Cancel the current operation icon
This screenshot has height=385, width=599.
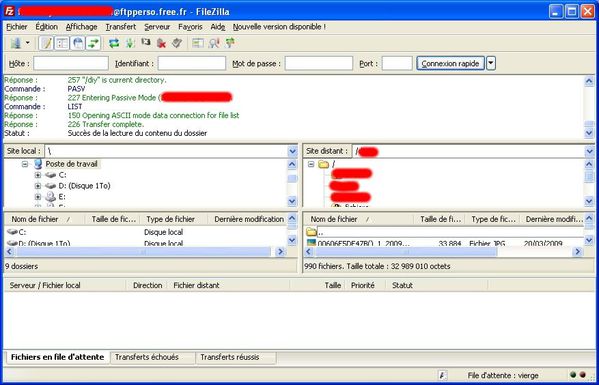click(146, 42)
